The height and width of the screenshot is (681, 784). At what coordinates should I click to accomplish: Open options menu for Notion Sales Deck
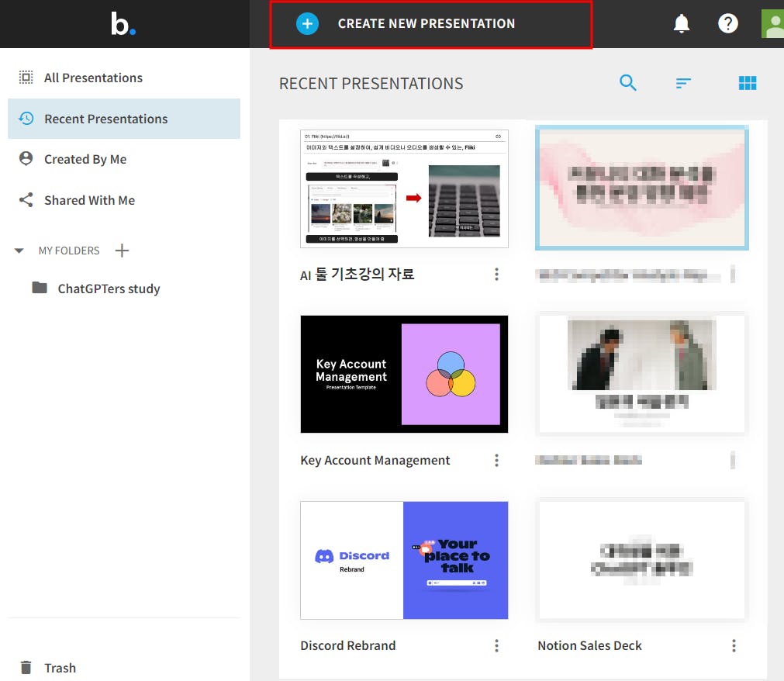(734, 645)
